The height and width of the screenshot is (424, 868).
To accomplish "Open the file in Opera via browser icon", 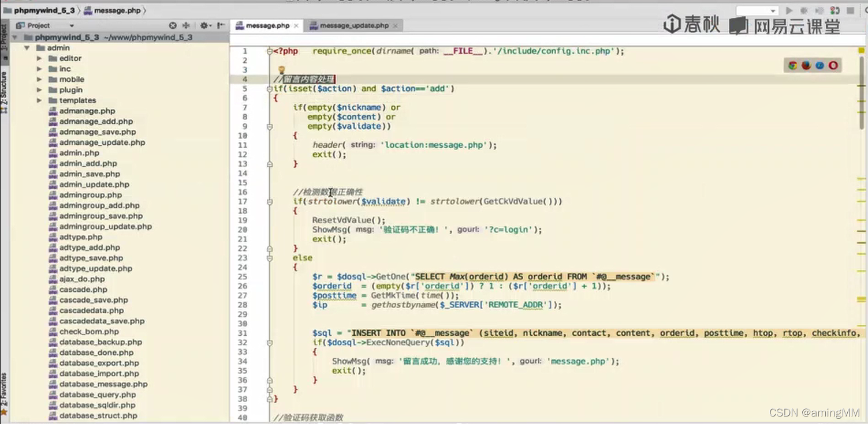I will click(x=833, y=65).
